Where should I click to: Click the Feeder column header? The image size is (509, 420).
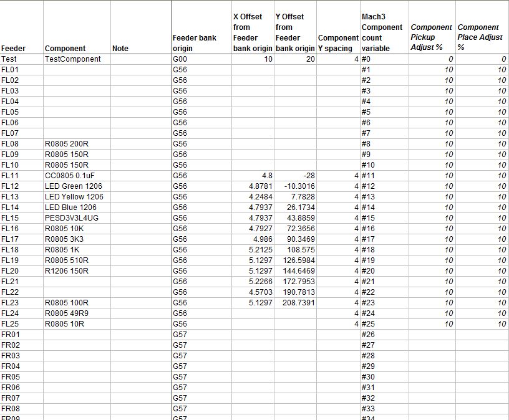[14, 48]
